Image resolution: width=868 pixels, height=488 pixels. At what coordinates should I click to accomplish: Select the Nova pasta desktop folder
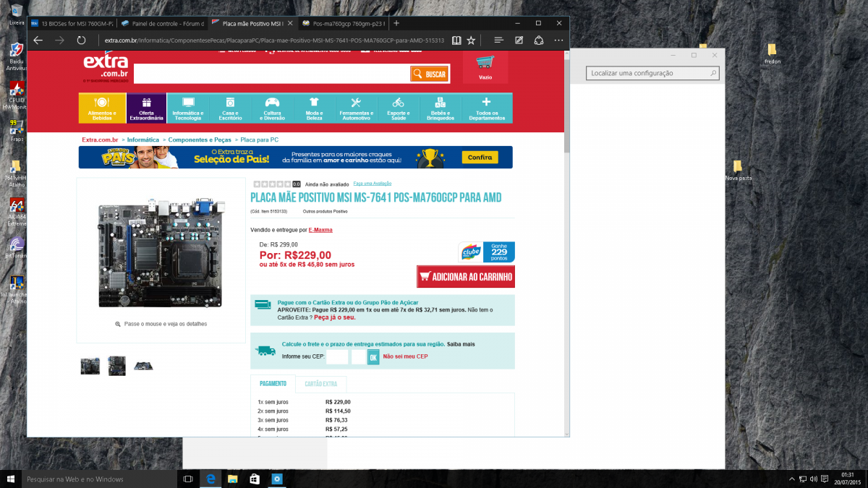point(739,170)
